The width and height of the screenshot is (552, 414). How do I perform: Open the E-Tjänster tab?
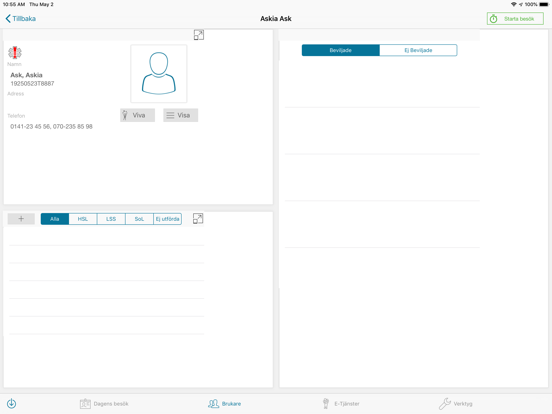coord(341,404)
